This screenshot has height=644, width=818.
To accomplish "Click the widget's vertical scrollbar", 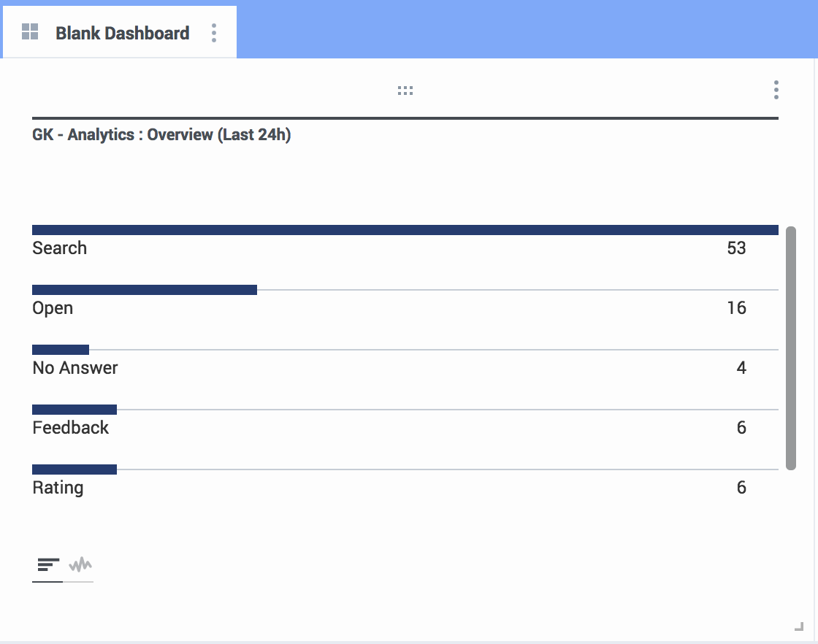I will coord(790,348).
